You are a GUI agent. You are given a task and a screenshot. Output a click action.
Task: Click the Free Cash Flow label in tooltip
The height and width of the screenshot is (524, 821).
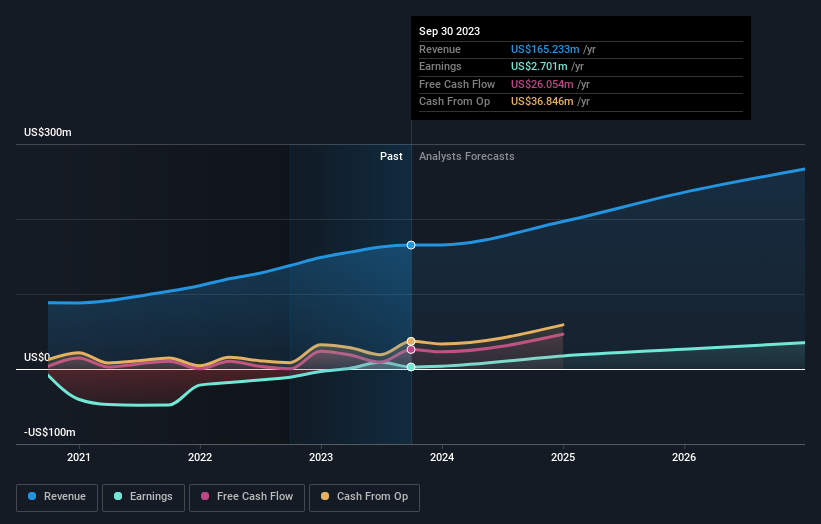[x=457, y=84]
